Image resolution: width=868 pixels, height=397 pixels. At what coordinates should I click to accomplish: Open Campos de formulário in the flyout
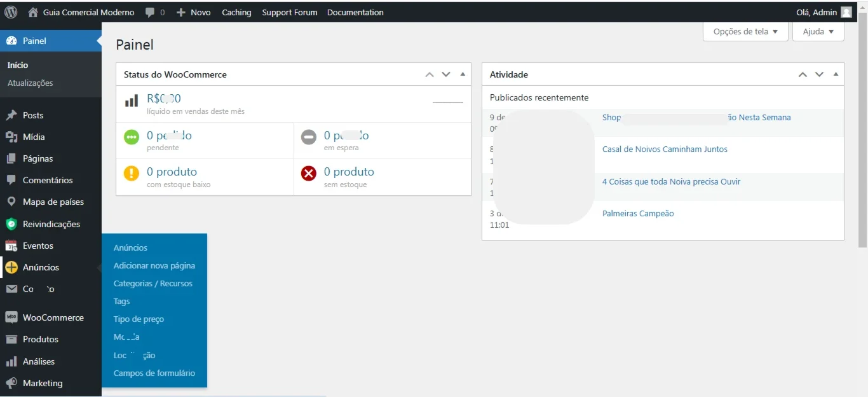coord(154,373)
